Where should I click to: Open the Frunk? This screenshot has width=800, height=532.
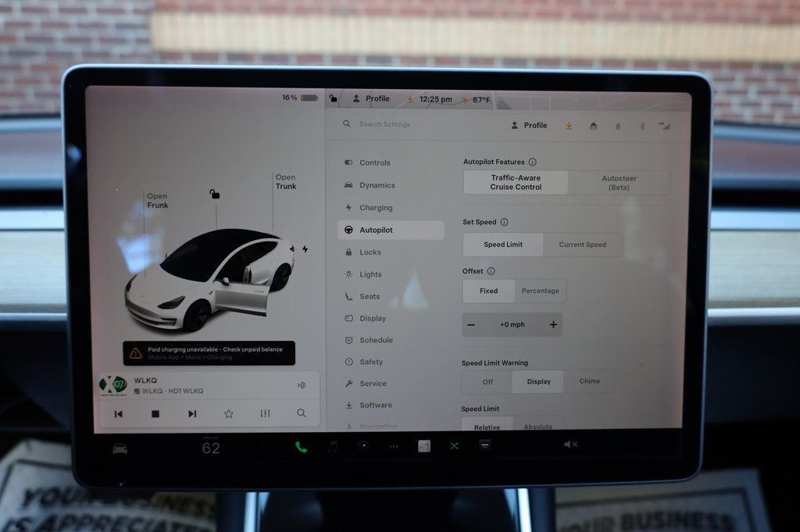click(x=156, y=199)
